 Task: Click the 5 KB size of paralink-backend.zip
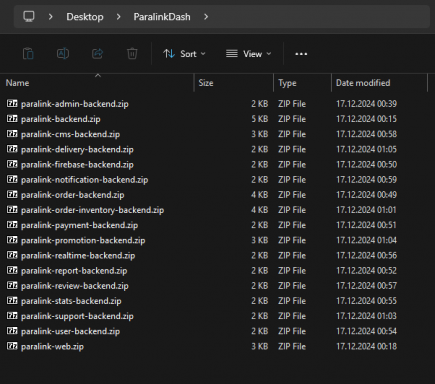pyautogui.click(x=260, y=119)
